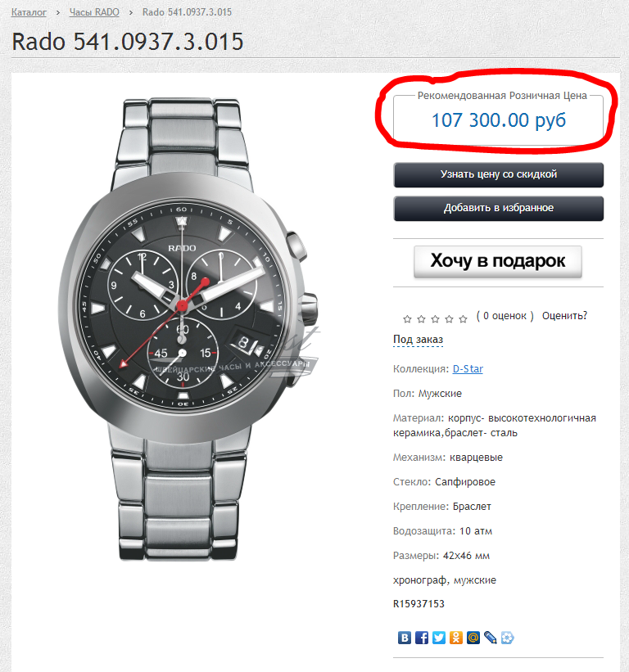
Task: Share on Twitter bird icon
Action: pos(439,638)
